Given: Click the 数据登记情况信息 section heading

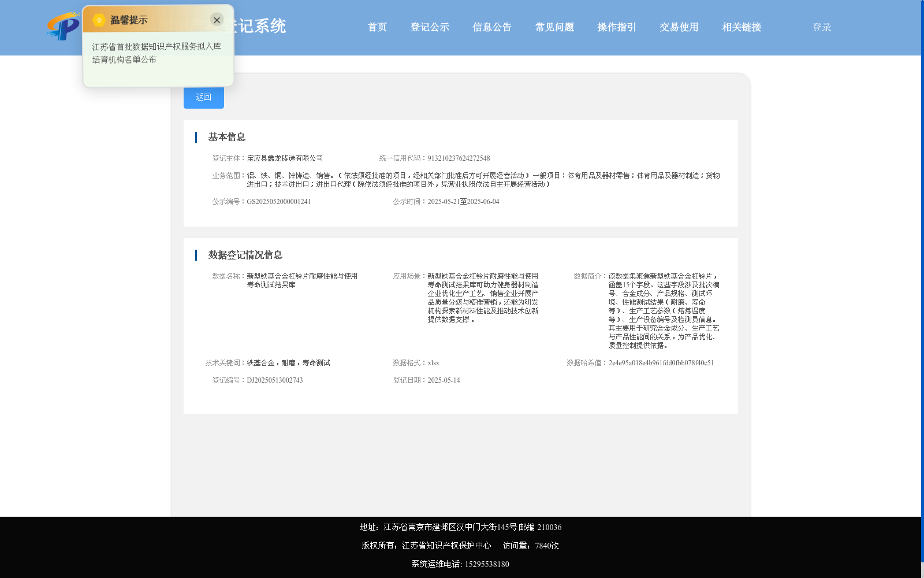Looking at the screenshot, I should click(245, 255).
